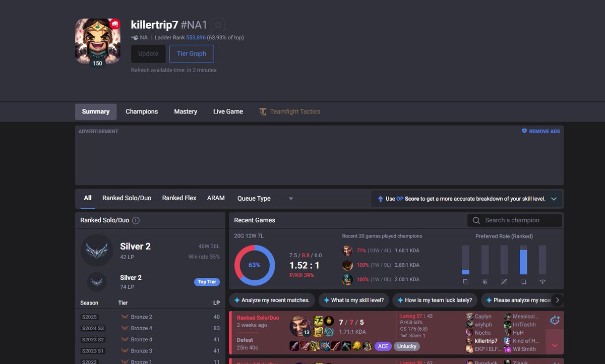This screenshot has width=605, height=364.
Task: Select the Summary tab
Action: tap(96, 112)
